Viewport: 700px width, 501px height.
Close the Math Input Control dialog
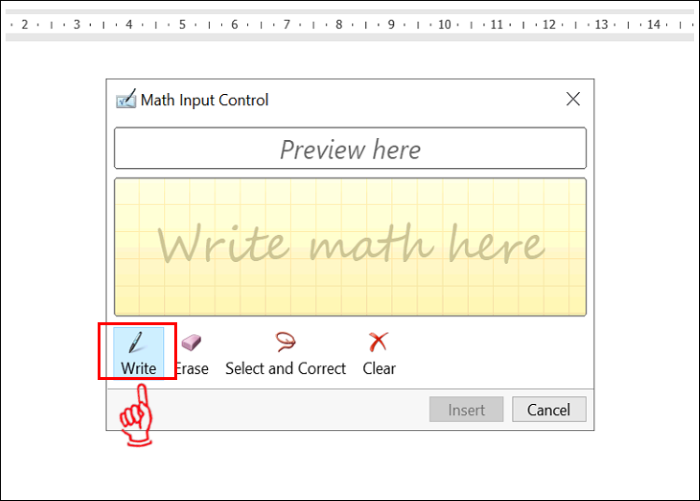pos(573,99)
